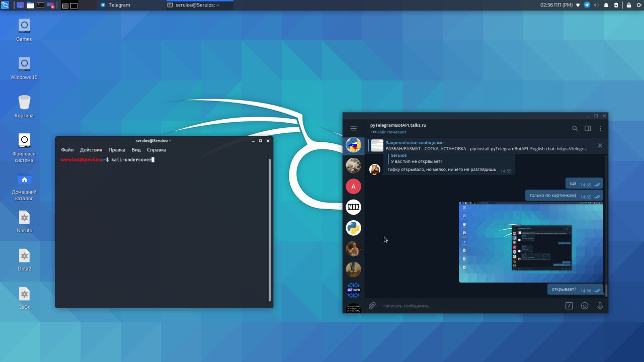Click the sender avatar beside 'гифку открывало' message
Screen dimensions: 644x362
tap(375, 169)
